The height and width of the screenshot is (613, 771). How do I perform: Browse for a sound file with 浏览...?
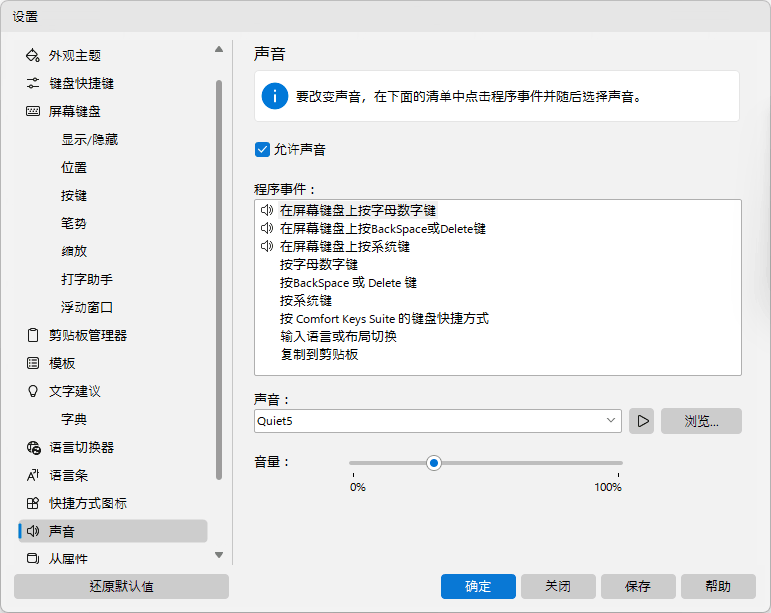701,421
